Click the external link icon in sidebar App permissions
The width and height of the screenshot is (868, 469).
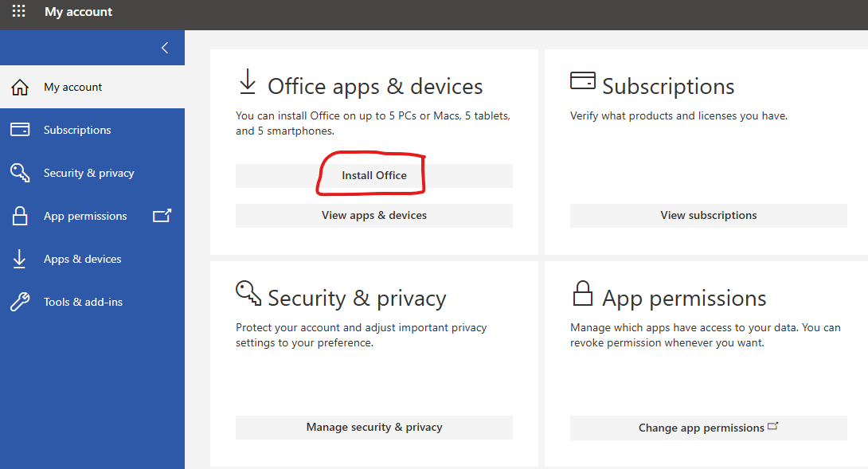(x=162, y=216)
